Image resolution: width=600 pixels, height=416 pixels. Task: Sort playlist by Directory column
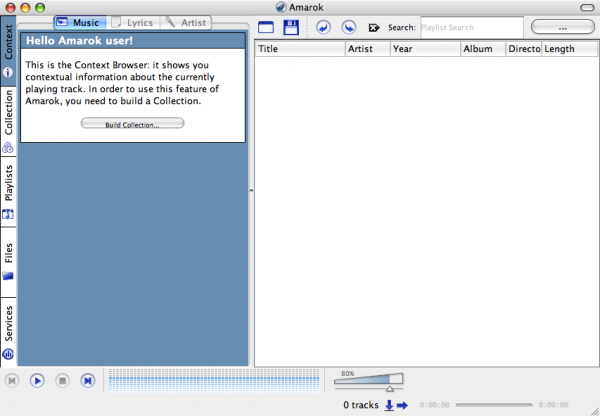(x=523, y=49)
